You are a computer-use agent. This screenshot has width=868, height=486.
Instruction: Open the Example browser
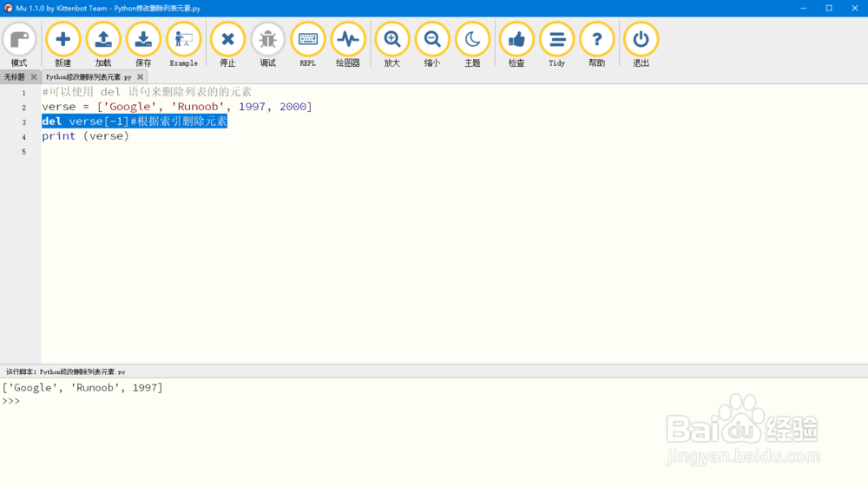(184, 45)
